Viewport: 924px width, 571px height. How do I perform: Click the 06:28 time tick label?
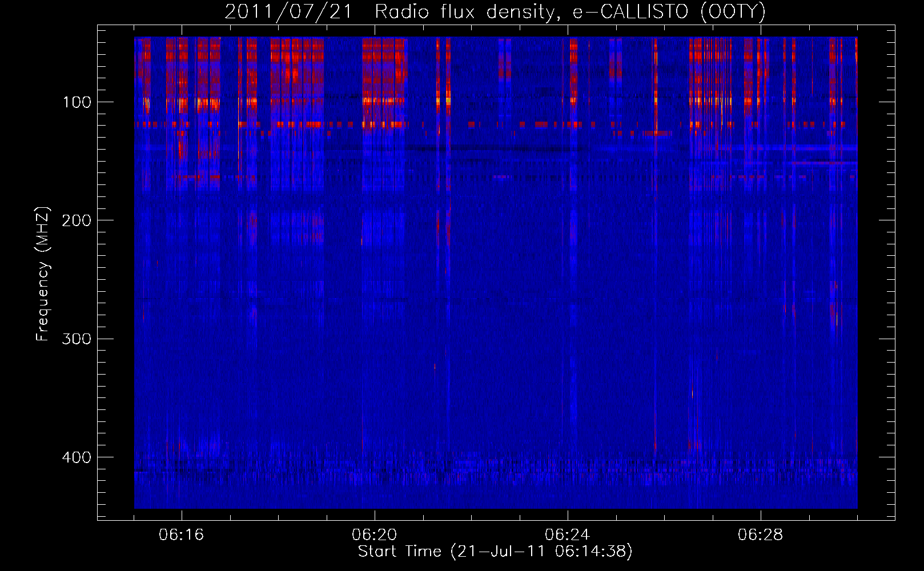coord(761,535)
